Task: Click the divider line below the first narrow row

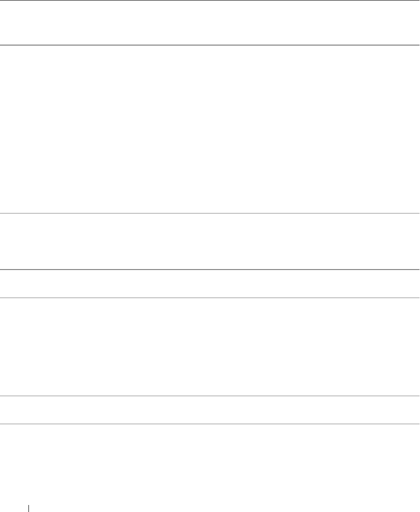Action: [210, 298]
